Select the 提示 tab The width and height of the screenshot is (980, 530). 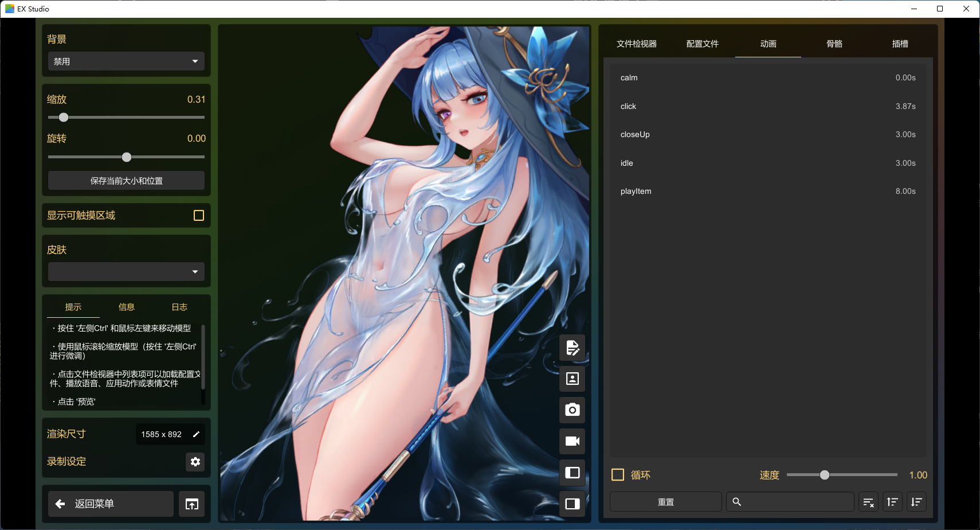pyautogui.click(x=73, y=307)
